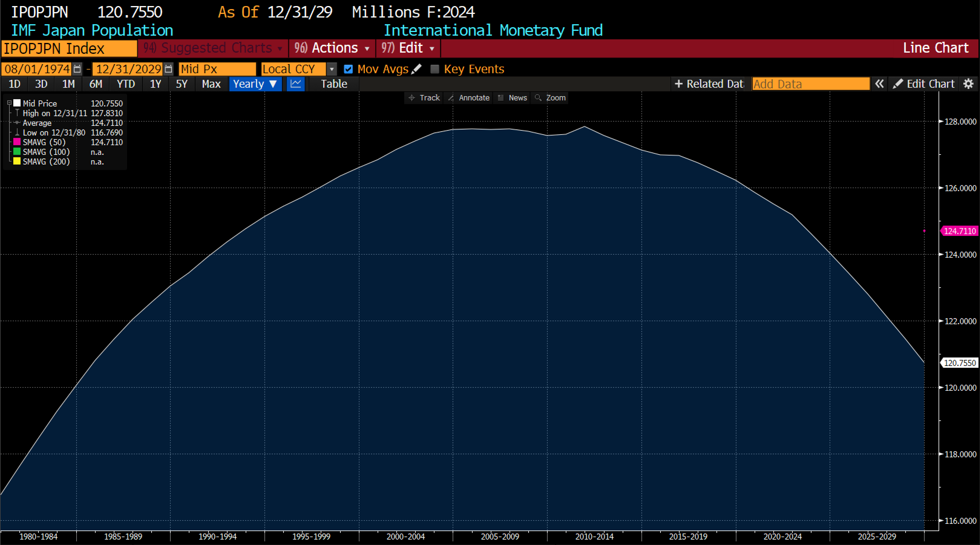Image resolution: width=980 pixels, height=545 pixels.
Task: Switch to the Table view
Action: coord(334,84)
